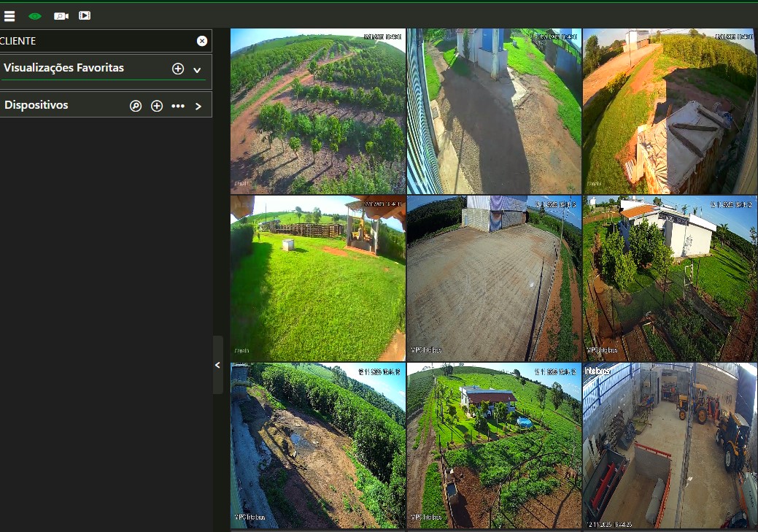Image resolution: width=758 pixels, height=532 pixels.
Task: Select the garage with tractors camera feed
Action: pos(669,445)
